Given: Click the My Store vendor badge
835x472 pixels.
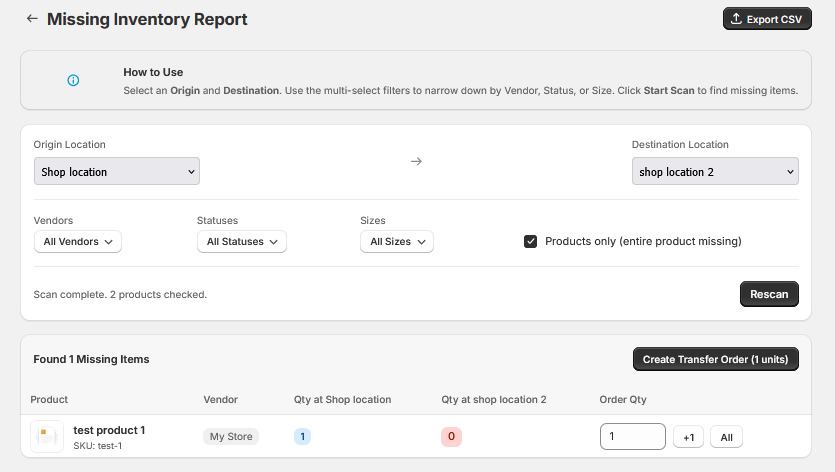Looking at the screenshot, I should [231, 436].
